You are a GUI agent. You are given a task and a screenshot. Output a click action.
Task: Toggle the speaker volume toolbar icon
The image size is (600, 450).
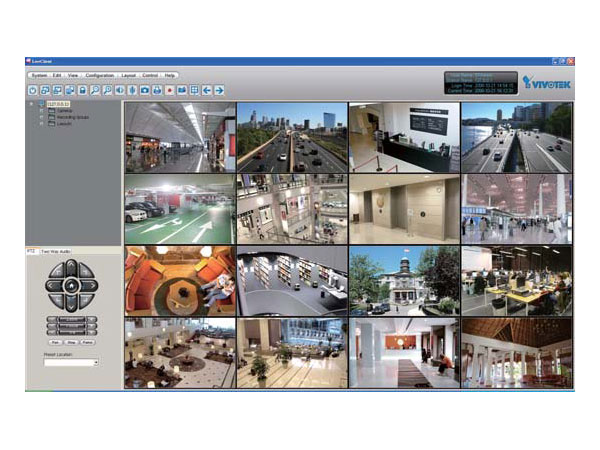point(119,90)
